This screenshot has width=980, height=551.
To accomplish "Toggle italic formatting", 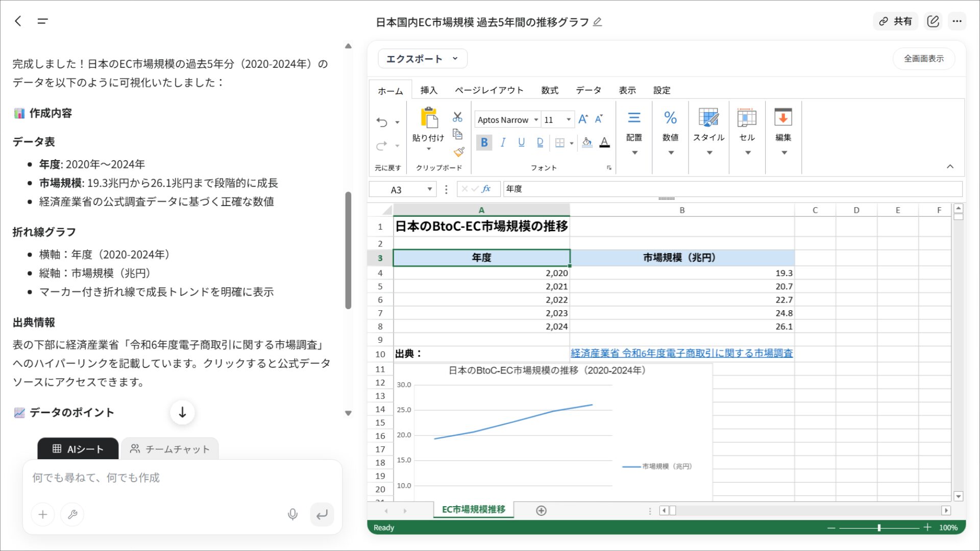I will [502, 143].
